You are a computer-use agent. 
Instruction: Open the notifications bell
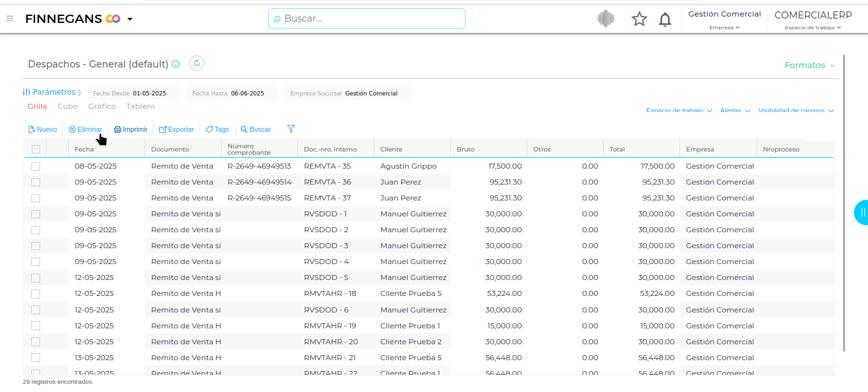click(x=665, y=19)
